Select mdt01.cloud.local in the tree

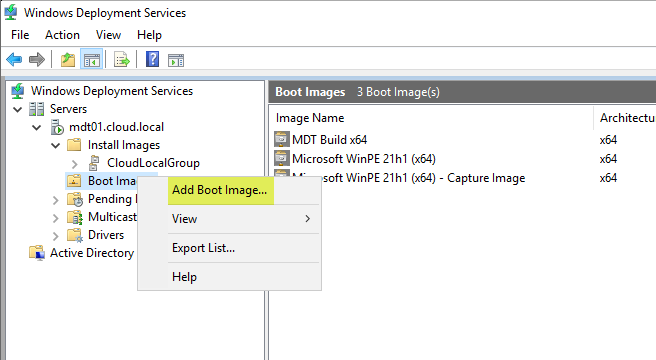click(x=116, y=127)
